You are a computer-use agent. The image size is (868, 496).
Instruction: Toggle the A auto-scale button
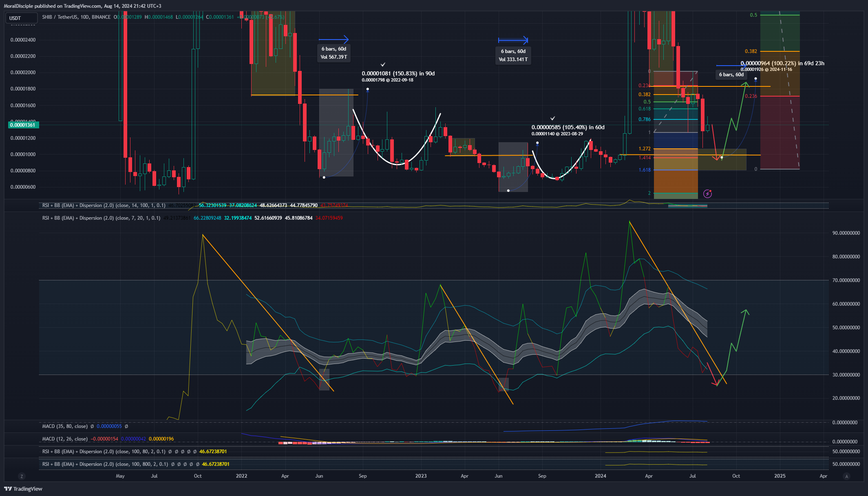(847, 476)
